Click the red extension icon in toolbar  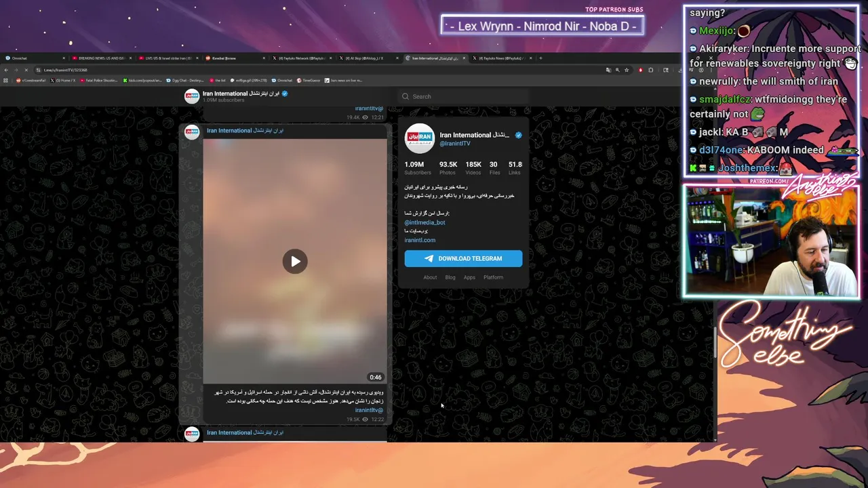[x=641, y=70]
